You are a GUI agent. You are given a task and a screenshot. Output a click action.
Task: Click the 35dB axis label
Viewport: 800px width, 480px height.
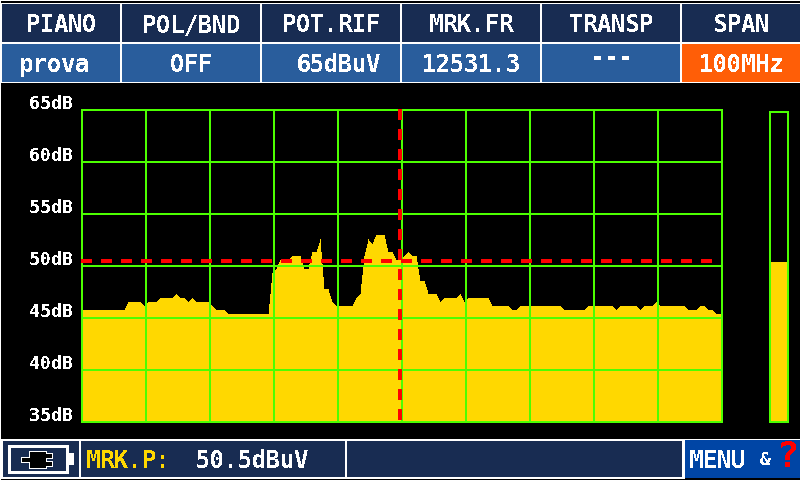51,415
